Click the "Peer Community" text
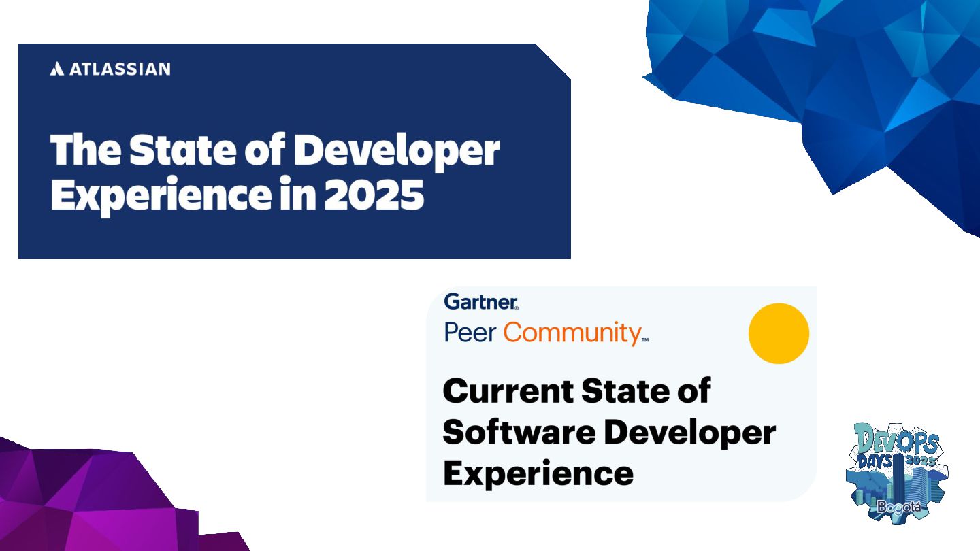This screenshot has width=980, height=551. (x=546, y=333)
